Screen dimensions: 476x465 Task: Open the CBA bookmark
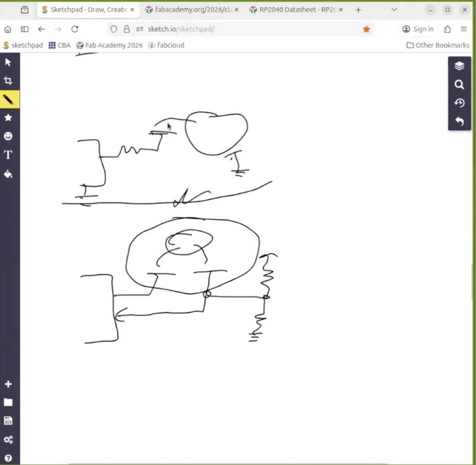59,45
